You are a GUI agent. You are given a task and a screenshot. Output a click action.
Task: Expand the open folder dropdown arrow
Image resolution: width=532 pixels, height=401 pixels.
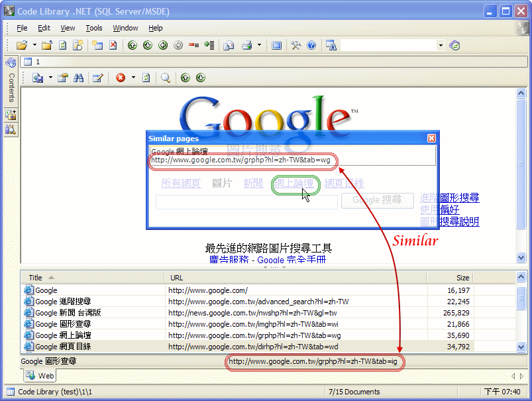34,45
